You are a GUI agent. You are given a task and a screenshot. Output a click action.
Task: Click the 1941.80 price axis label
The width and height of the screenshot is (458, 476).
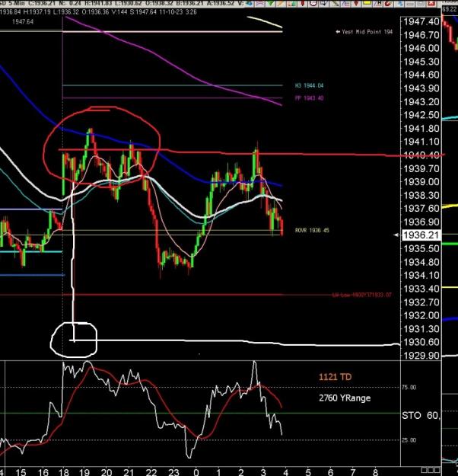[x=421, y=129]
